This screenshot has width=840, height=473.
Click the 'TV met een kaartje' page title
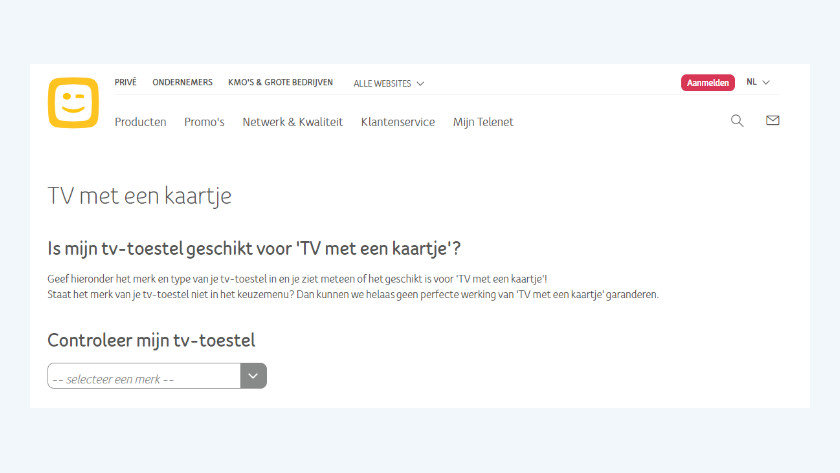click(139, 196)
